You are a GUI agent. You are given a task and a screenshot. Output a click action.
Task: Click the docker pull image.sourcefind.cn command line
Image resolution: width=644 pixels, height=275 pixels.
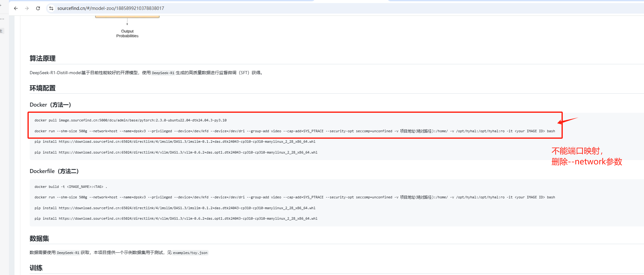pos(131,120)
